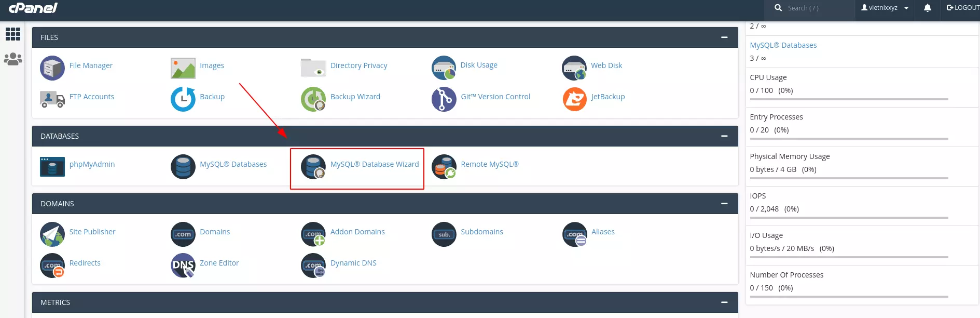
Task: Collapse the Databases section
Action: [x=724, y=136]
